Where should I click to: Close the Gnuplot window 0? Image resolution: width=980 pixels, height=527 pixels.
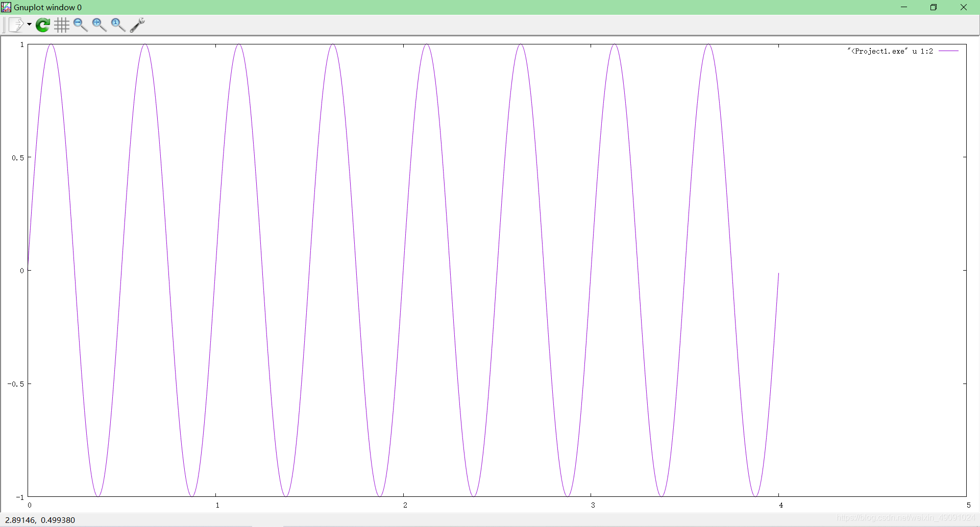tap(964, 7)
